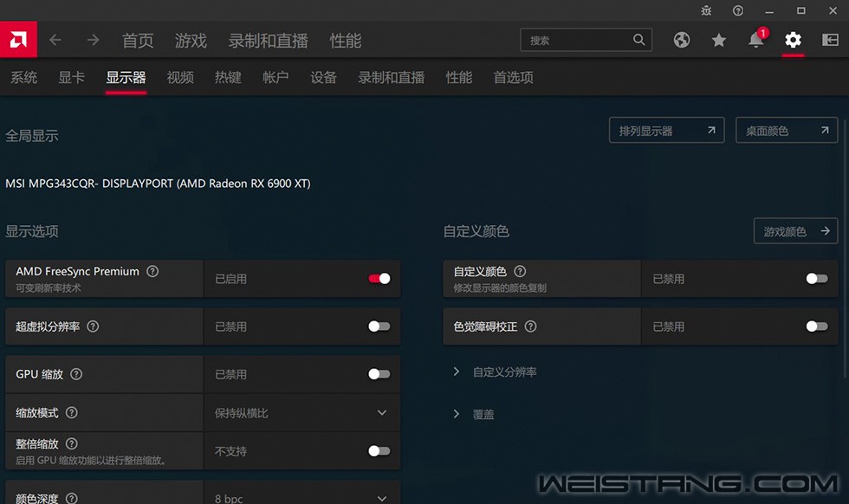The width and height of the screenshot is (849, 504).
Task: Switch to 设备 tab
Action: pos(323,77)
